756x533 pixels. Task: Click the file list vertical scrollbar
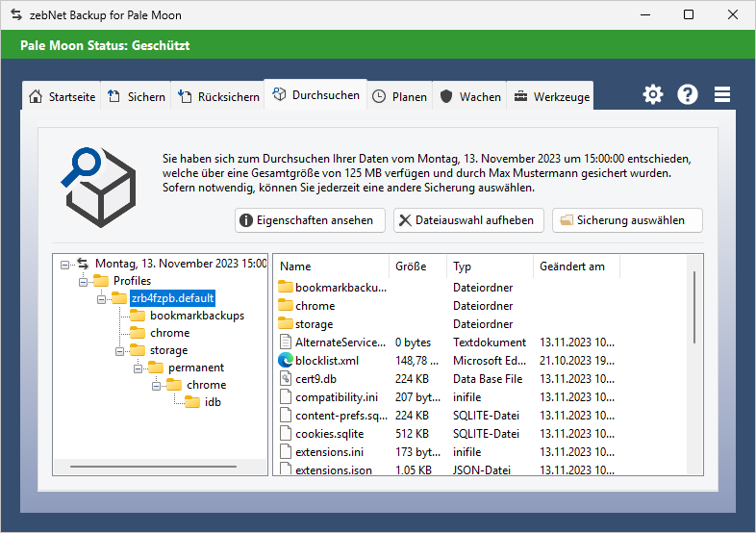coord(694,308)
